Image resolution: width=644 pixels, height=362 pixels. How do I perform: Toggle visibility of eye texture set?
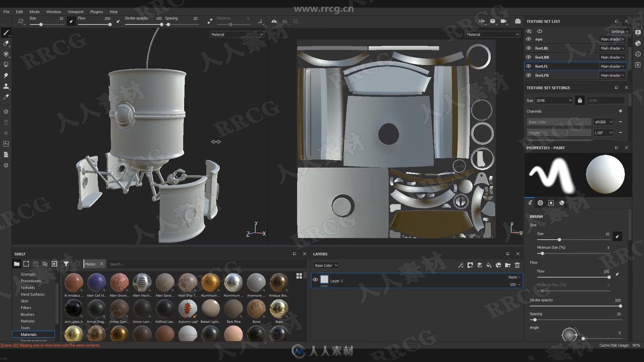pos(529,39)
